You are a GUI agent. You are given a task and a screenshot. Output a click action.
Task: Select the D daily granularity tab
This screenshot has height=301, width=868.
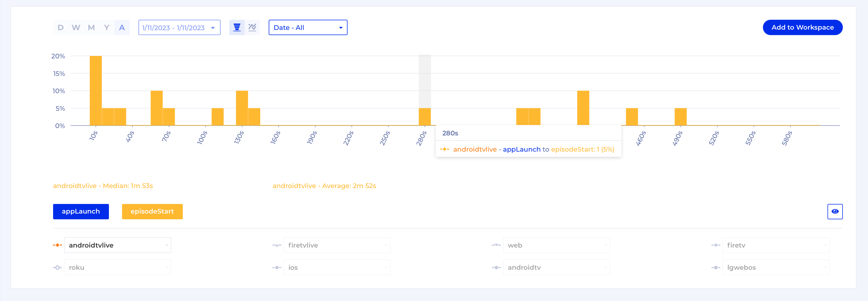[x=61, y=28]
